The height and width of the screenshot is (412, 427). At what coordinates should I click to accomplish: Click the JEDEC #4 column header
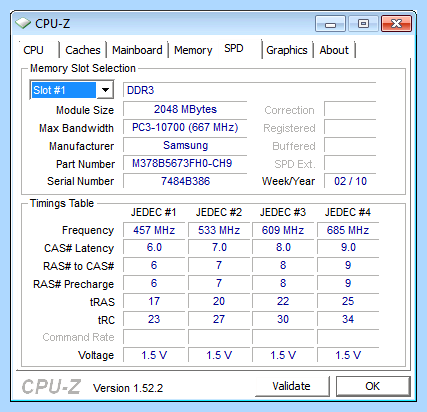coord(348,212)
